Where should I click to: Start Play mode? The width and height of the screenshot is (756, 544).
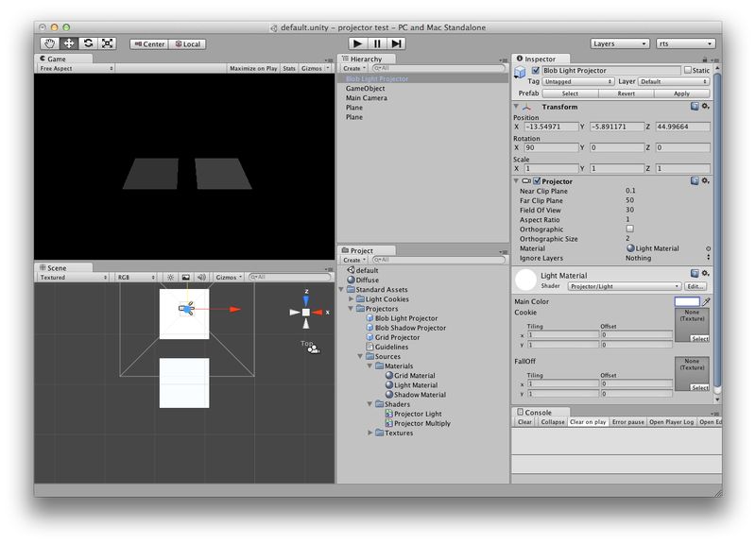coord(357,43)
